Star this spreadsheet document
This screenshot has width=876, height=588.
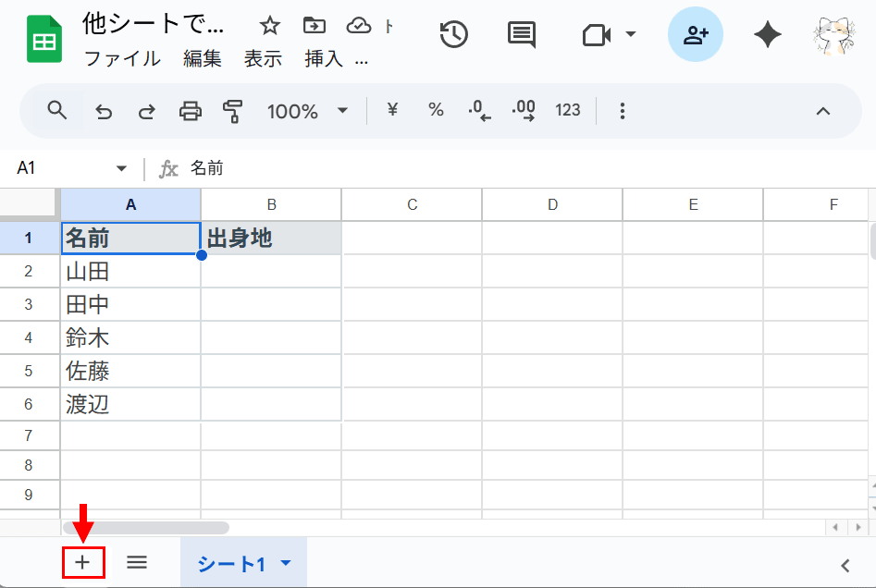269,25
